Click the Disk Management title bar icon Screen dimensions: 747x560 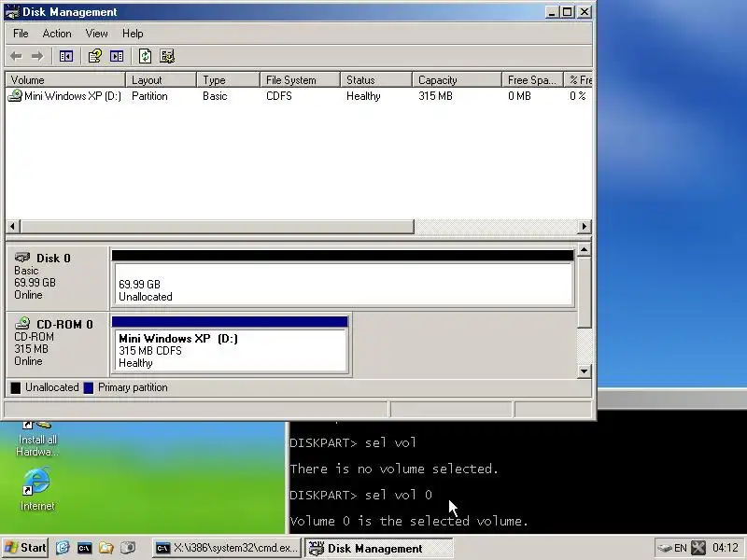click(12, 12)
